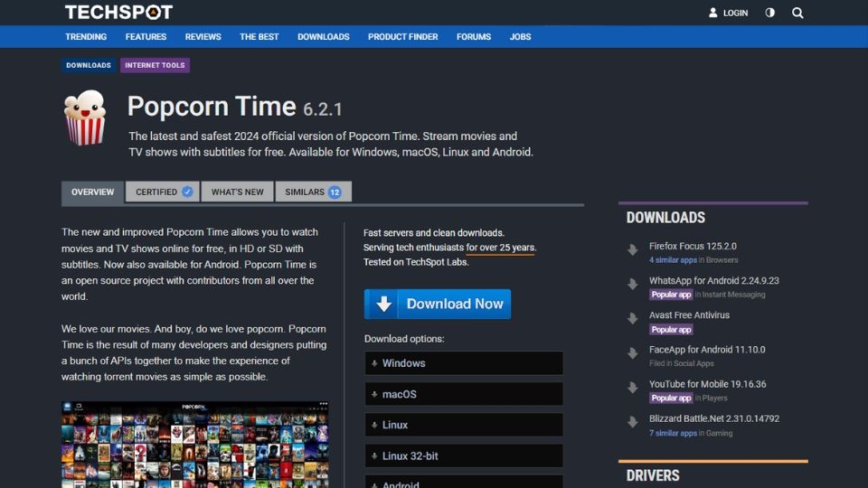Open the Trending menu
868x488 pixels.
(x=86, y=36)
